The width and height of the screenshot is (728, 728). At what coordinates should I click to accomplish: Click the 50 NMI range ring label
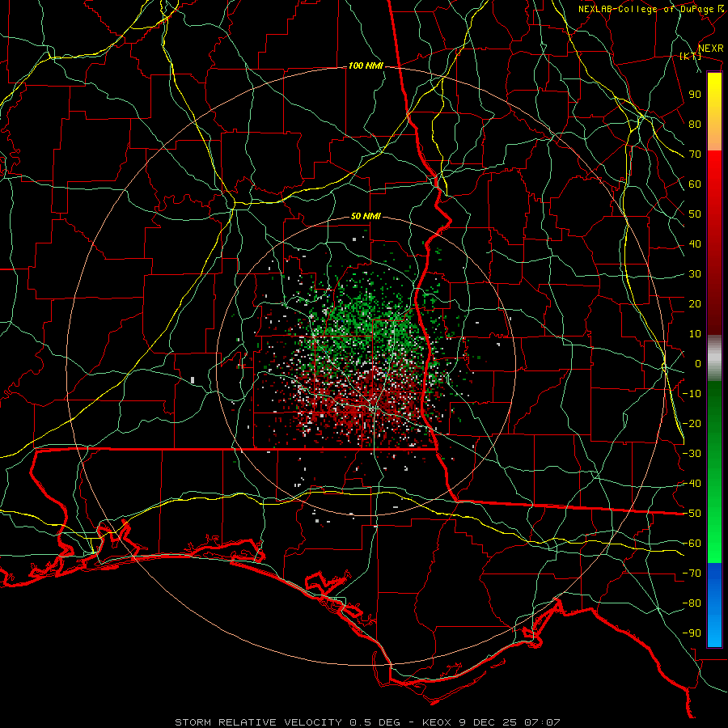point(366,216)
